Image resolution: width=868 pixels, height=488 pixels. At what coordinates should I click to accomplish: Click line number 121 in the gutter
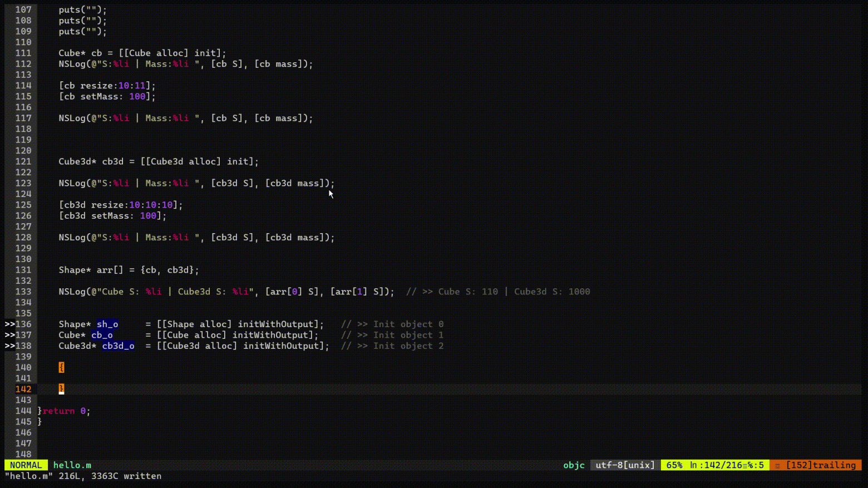point(23,162)
